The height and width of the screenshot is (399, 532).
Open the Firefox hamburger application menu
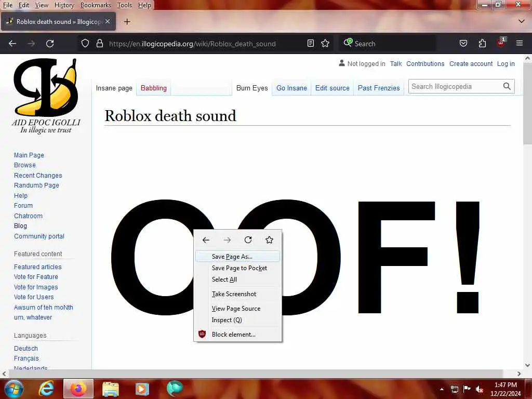click(519, 43)
